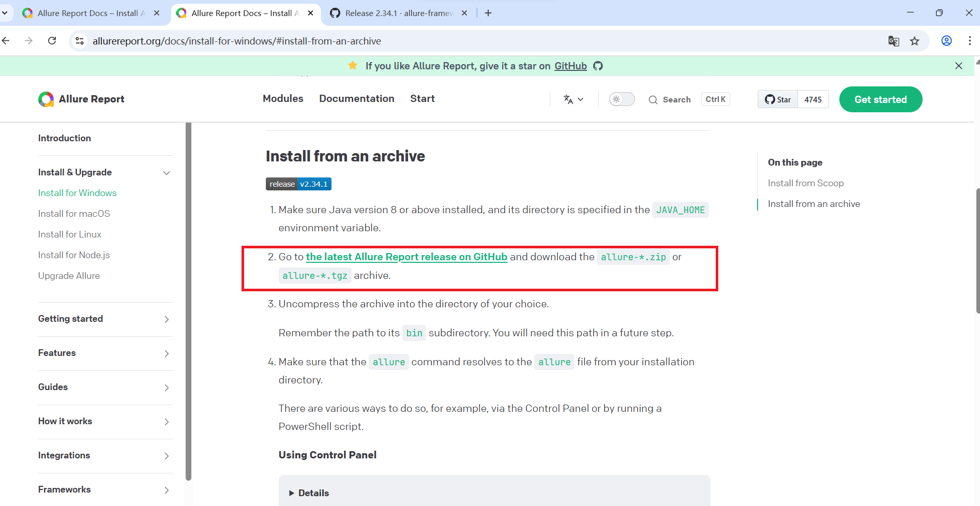Switch to the Release 2.34.1 GitHub tab
The image size is (980, 506).
coord(398,13)
